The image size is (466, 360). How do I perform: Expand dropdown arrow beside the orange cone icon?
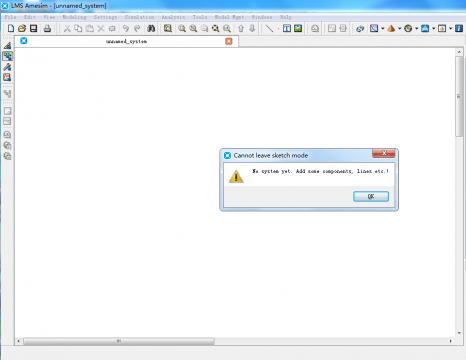[x=399, y=29]
